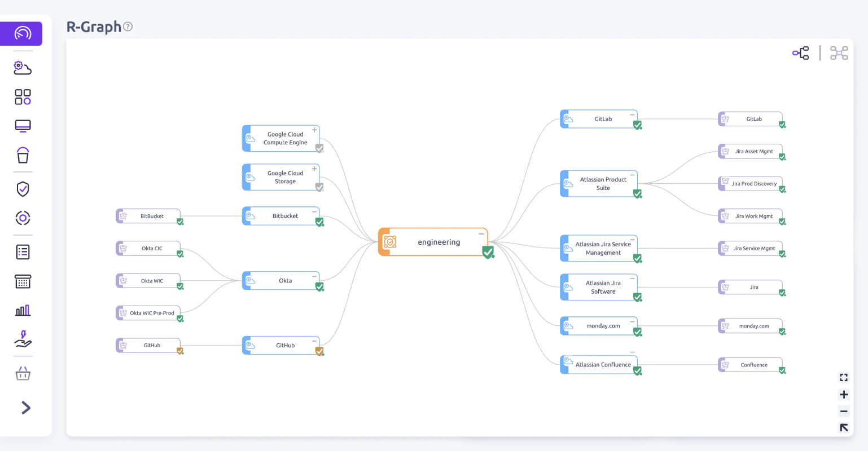Zoom in on the graph
The image size is (868, 451).
(844, 395)
